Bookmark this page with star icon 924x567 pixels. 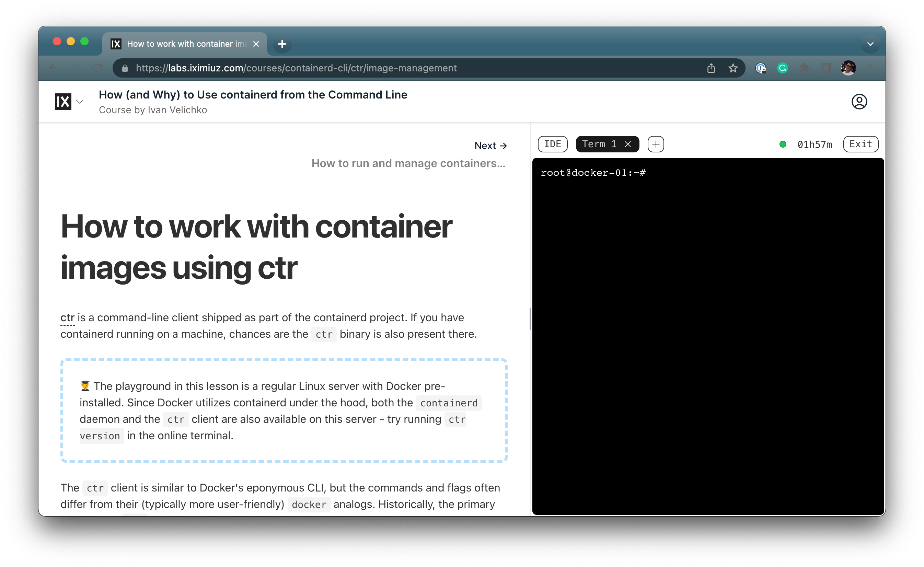point(733,68)
